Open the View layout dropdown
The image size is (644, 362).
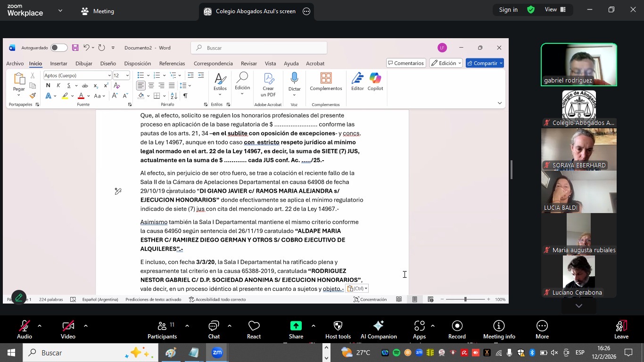point(555,9)
